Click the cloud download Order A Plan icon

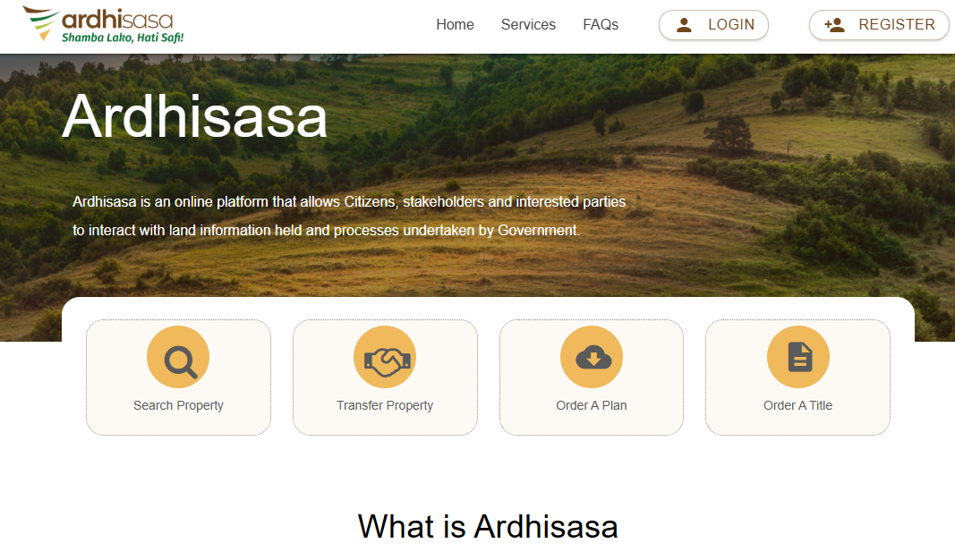592,357
